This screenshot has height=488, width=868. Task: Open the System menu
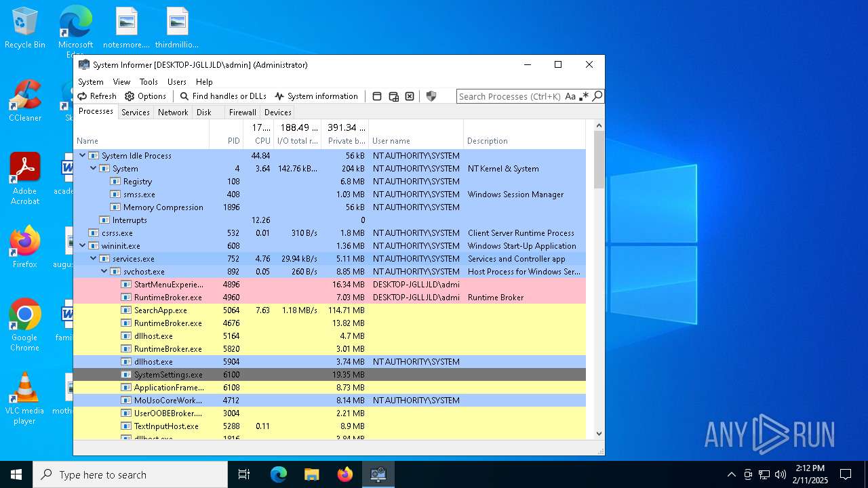91,81
